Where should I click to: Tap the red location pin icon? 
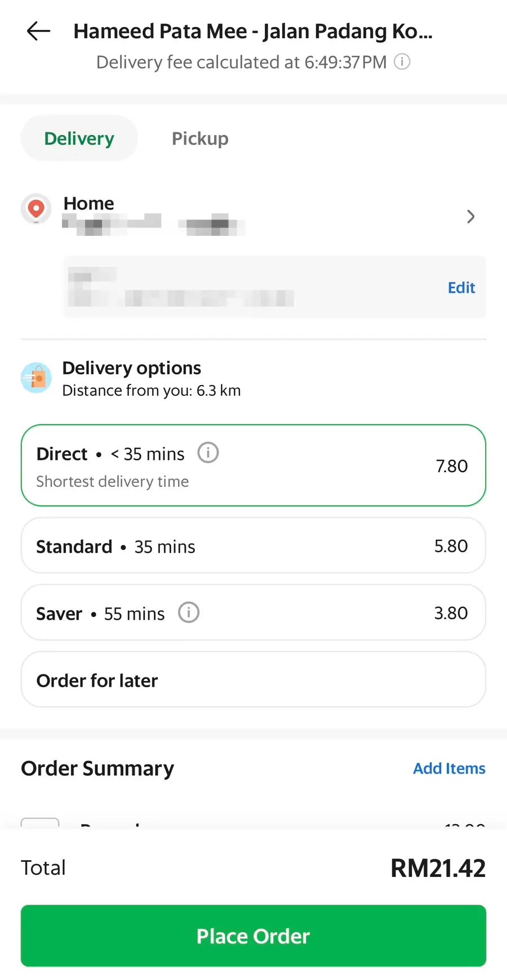[36, 209]
